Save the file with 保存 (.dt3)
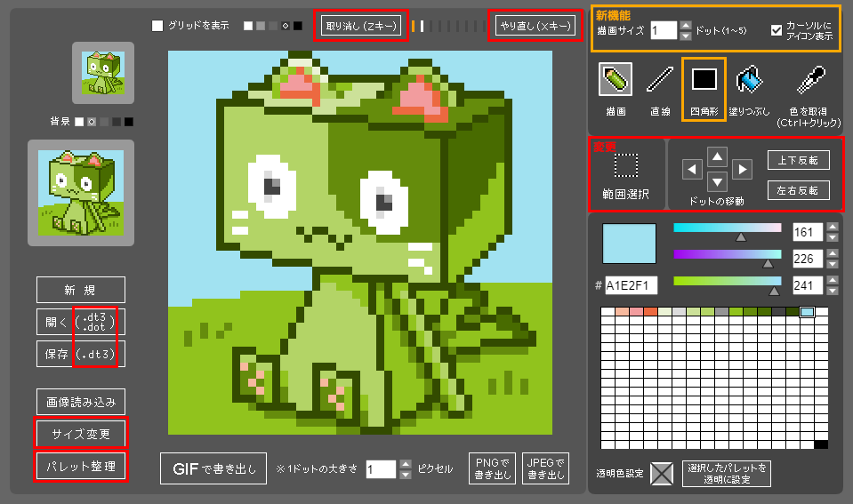The height and width of the screenshot is (504, 853). pos(81,354)
